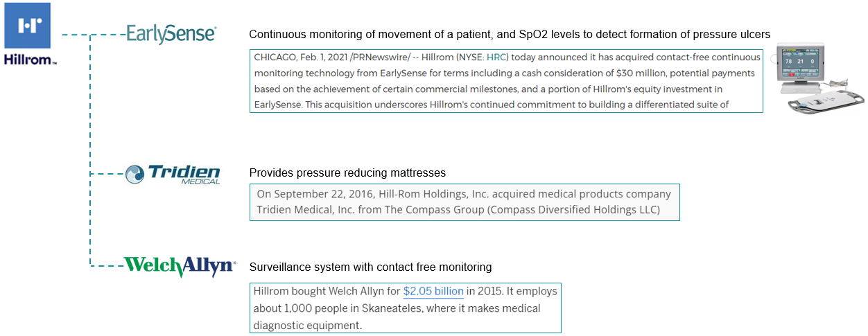Select the Tridien circular swirl emblem
This screenshot has height=336, width=868.
[136, 175]
